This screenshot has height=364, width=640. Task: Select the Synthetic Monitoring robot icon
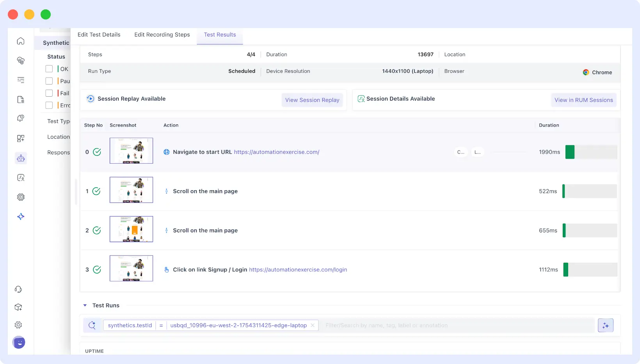pyautogui.click(x=20, y=158)
